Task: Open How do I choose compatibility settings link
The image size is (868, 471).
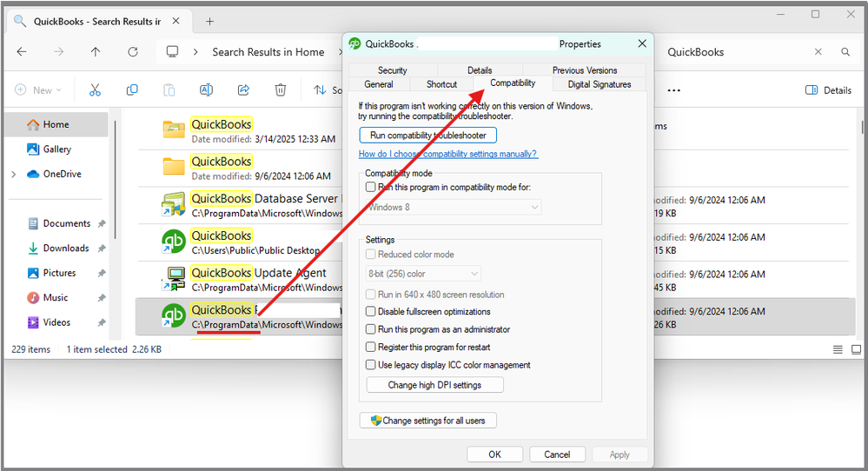Action: click(447, 154)
